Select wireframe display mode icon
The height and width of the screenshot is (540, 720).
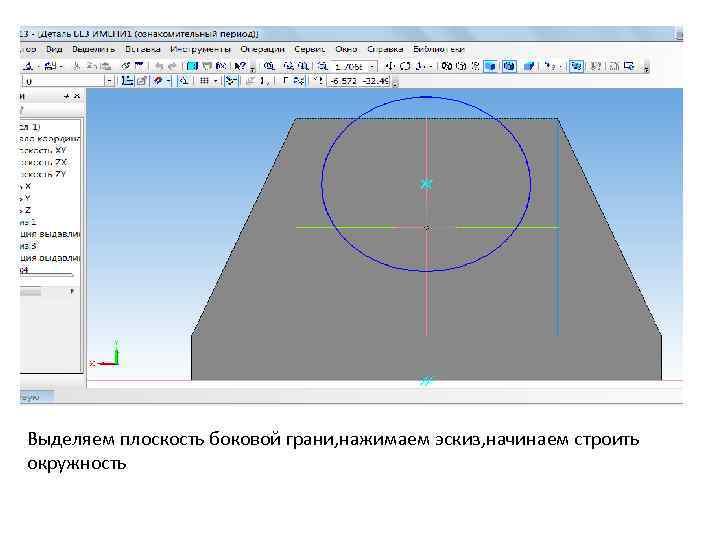coord(446,66)
